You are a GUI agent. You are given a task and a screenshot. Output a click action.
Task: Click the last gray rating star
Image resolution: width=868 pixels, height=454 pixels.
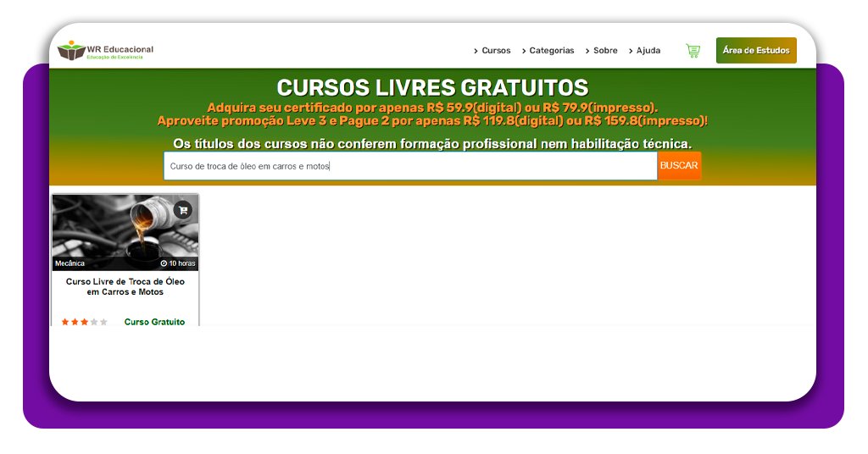coord(103,322)
